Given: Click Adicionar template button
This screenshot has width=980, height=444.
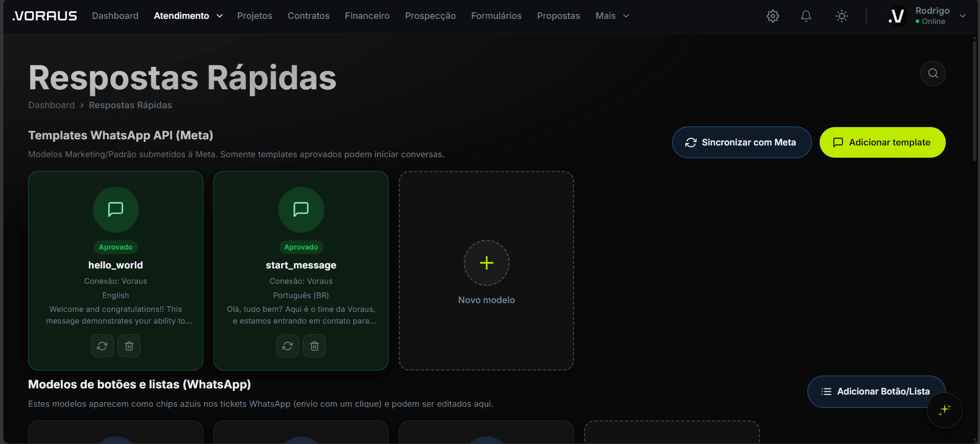Looking at the screenshot, I should pyautogui.click(x=882, y=142).
